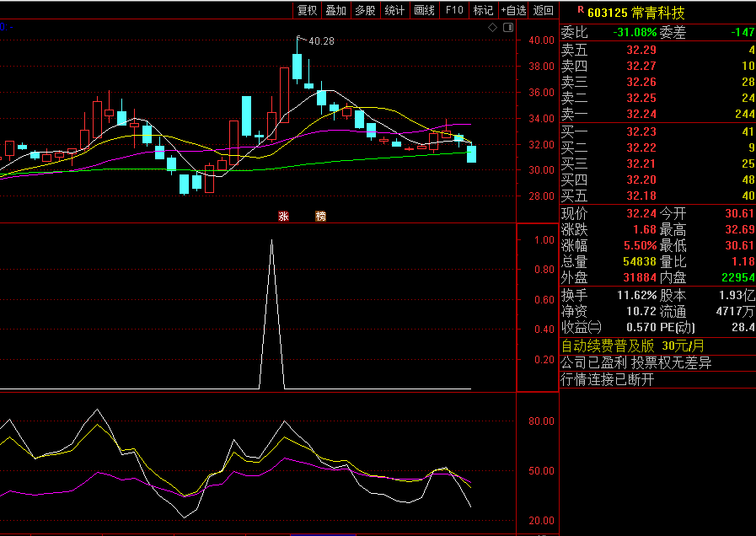Click 净资 value 10.72
Viewport: 756px width, 536px height.
641,311
